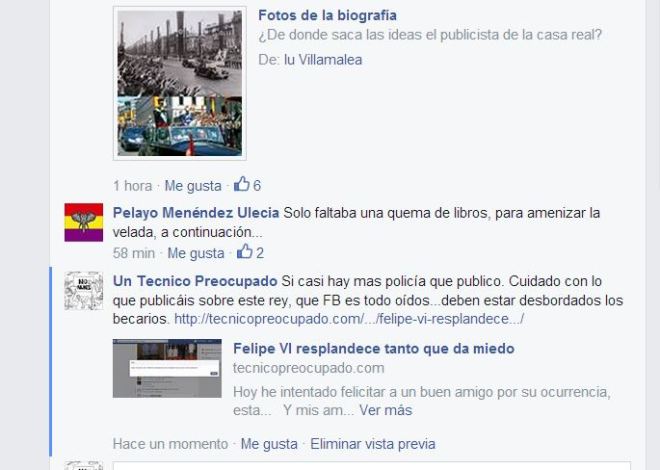
Task: Click the thumbs-up icon showing 6 likes
Action: 242,184
